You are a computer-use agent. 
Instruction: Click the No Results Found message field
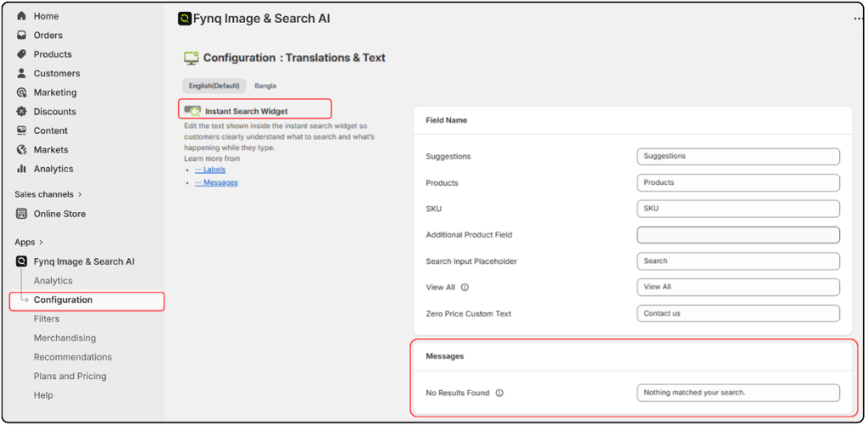738,393
